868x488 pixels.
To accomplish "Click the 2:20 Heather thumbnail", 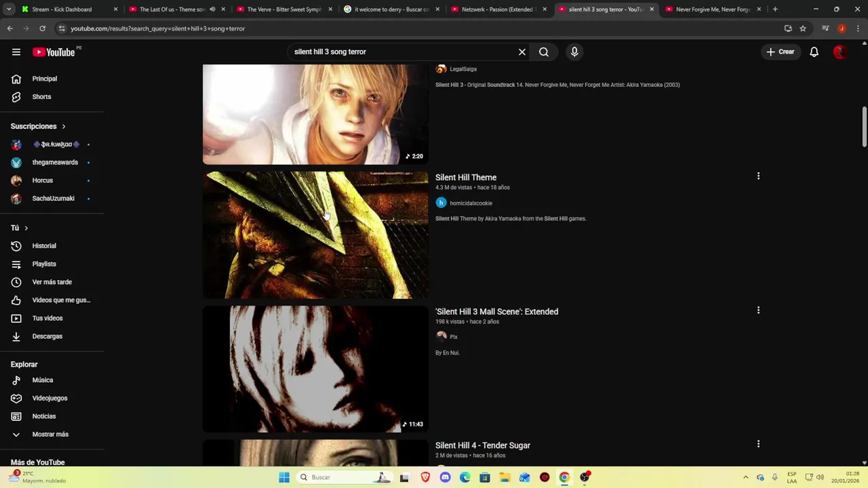I will coord(315,115).
